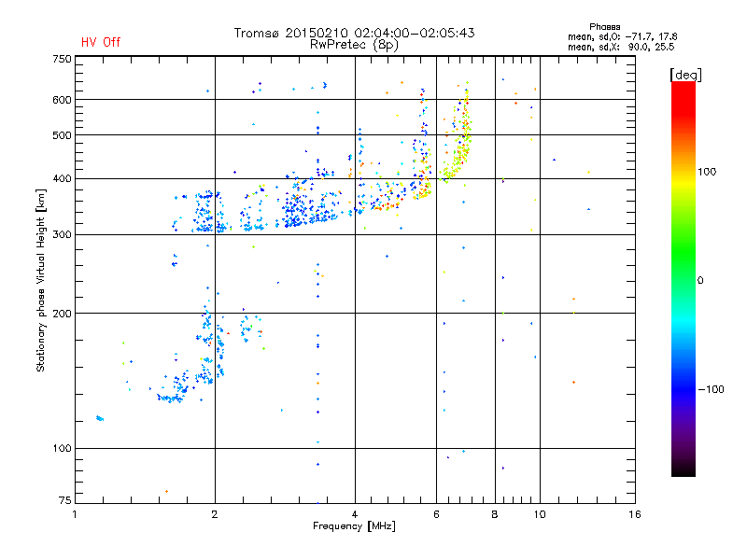Click the 'Phases' header text

[604, 27]
